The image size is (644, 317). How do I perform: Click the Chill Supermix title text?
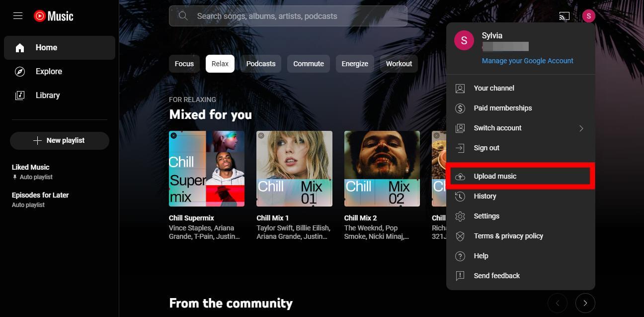point(191,218)
